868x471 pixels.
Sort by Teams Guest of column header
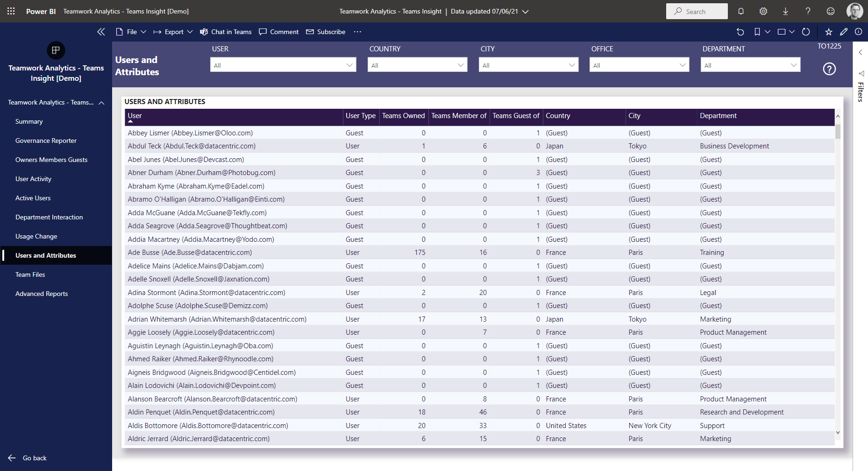(516, 116)
